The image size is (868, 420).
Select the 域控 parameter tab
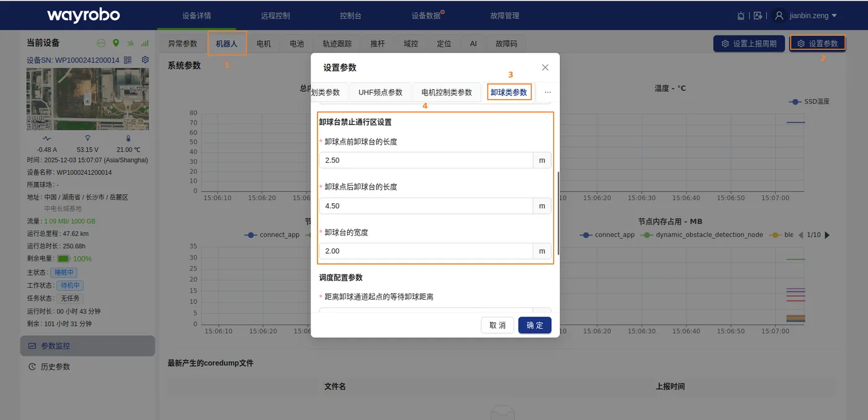point(411,43)
